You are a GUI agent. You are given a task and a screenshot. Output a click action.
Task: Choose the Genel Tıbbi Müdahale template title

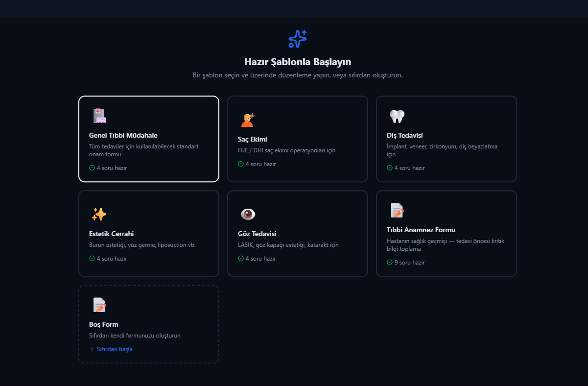click(x=123, y=135)
